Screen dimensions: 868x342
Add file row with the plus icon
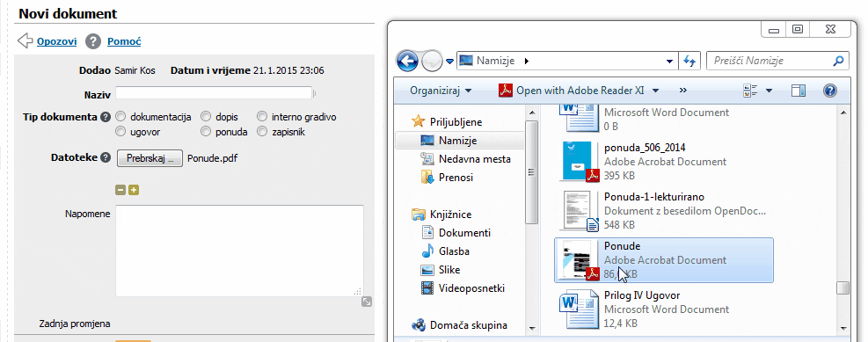click(x=134, y=191)
